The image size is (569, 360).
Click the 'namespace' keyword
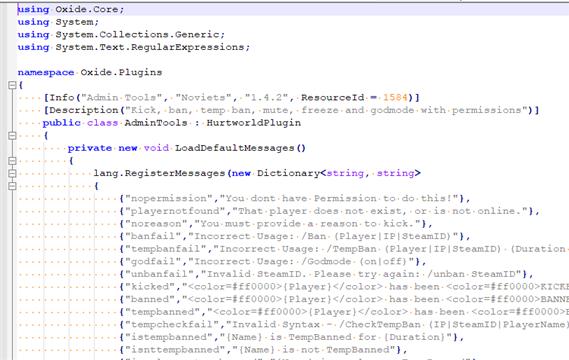click(46, 73)
